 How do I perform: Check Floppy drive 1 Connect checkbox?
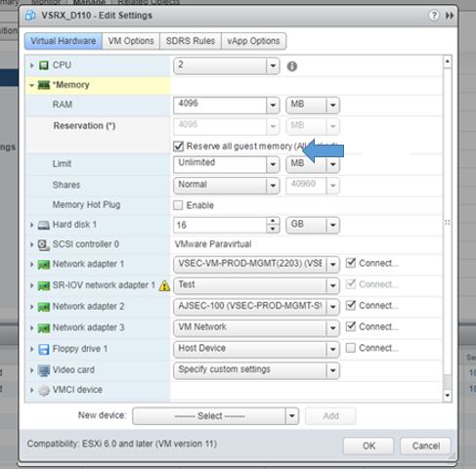(x=351, y=348)
